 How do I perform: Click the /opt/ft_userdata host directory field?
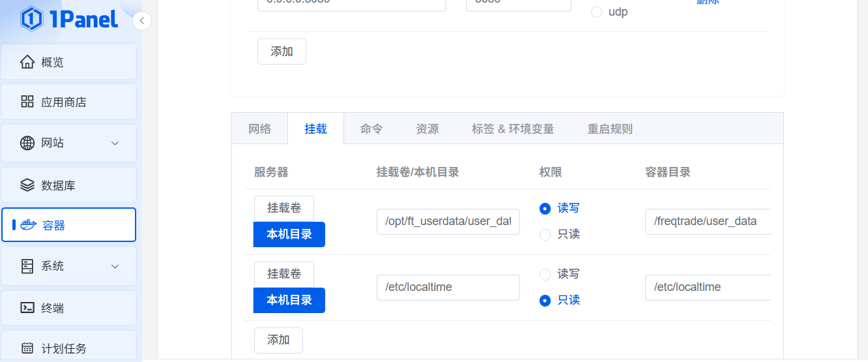tap(448, 222)
